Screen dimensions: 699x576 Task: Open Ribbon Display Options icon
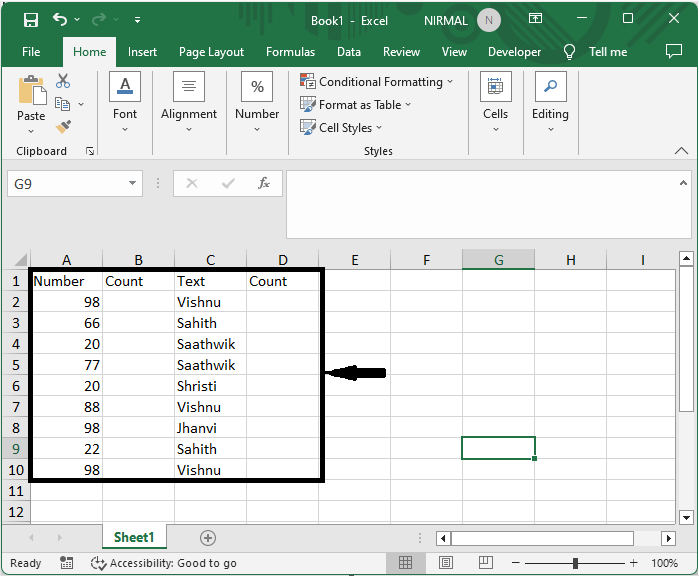tap(535, 19)
